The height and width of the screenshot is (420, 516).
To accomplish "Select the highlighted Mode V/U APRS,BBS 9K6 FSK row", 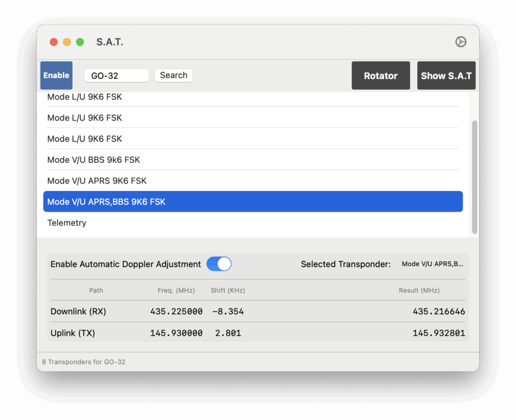I will click(253, 202).
